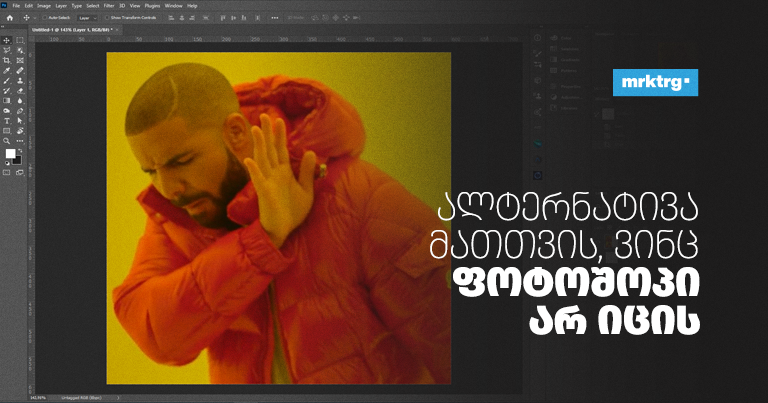Change Screen Mode icon in toolbox
The image size is (768, 403).
click(20, 172)
